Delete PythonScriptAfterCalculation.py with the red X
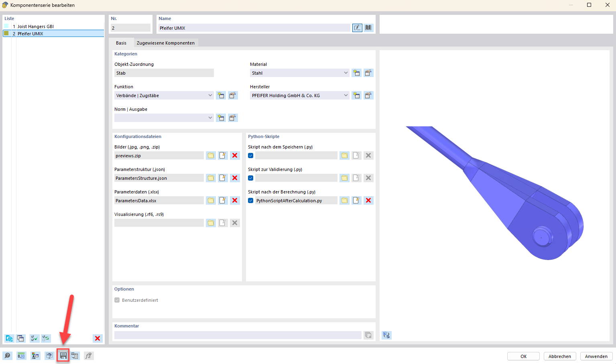The image size is (616, 364). pyautogui.click(x=368, y=201)
